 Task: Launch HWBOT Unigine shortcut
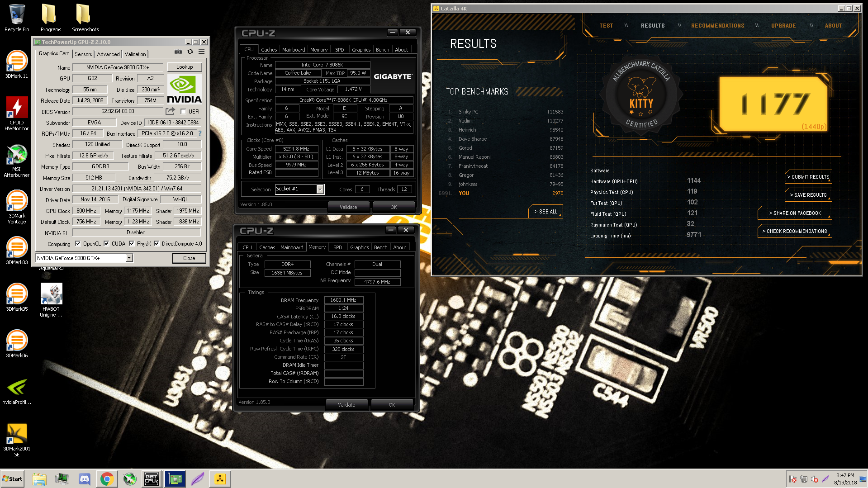pos(51,300)
